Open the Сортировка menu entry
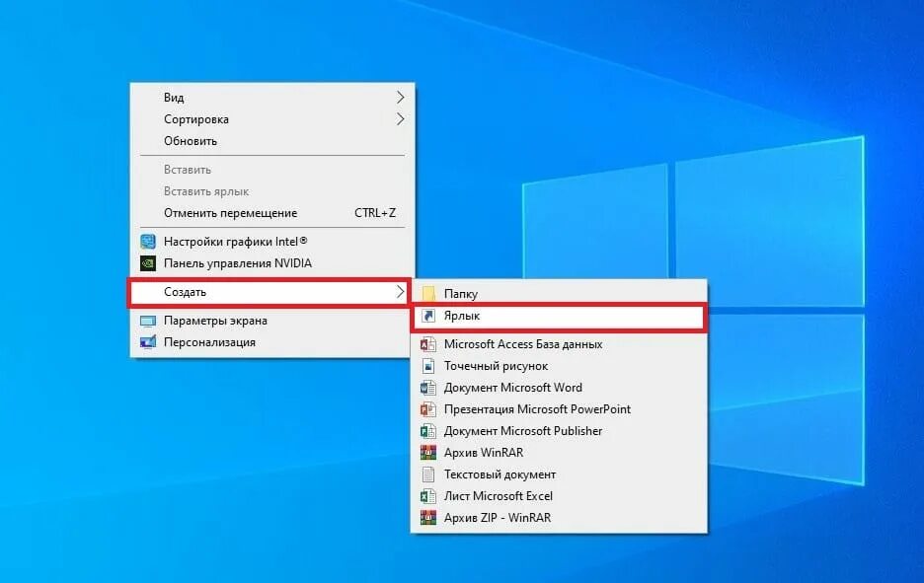 point(272,119)
